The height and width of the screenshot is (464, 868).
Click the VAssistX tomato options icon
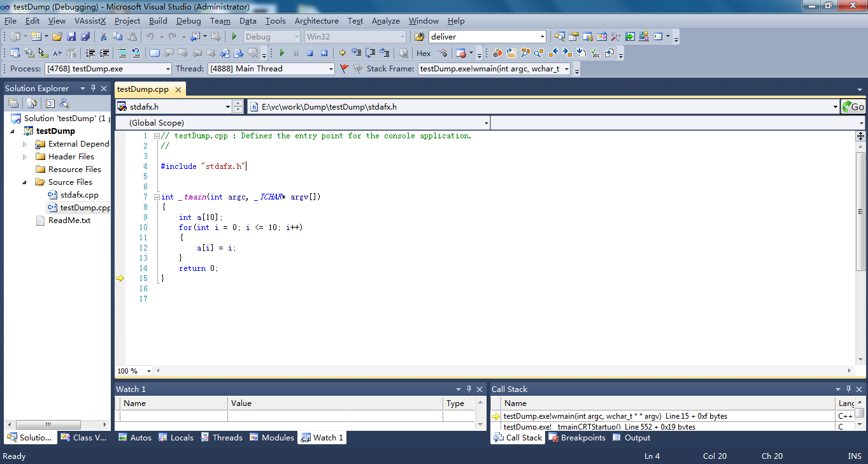(497, 53)
